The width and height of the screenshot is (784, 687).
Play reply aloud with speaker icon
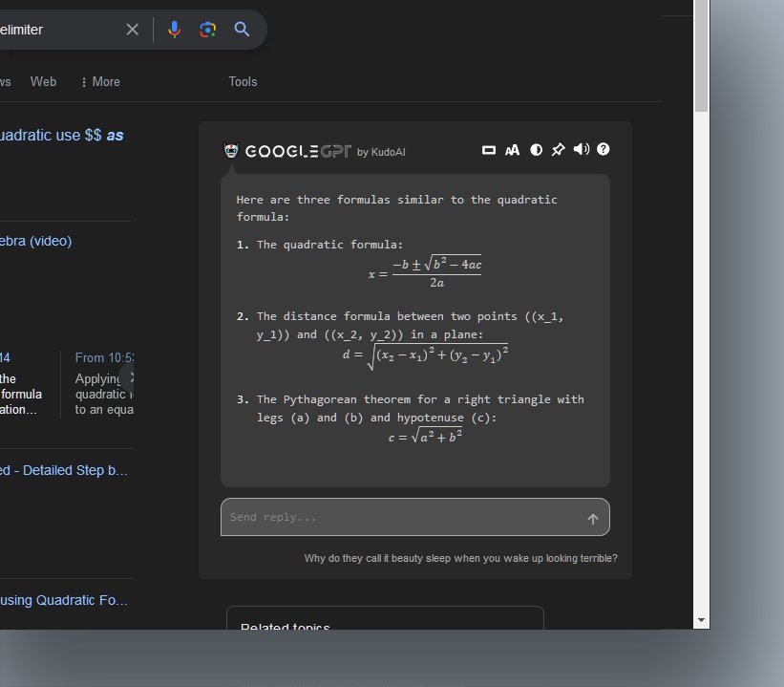point(581,149)
